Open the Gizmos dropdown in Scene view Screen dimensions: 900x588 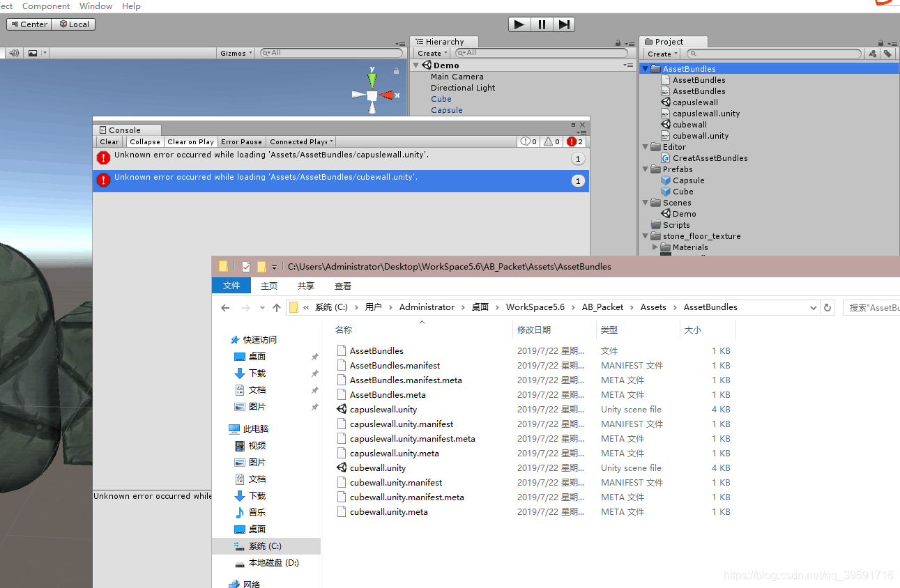[236, 53]
